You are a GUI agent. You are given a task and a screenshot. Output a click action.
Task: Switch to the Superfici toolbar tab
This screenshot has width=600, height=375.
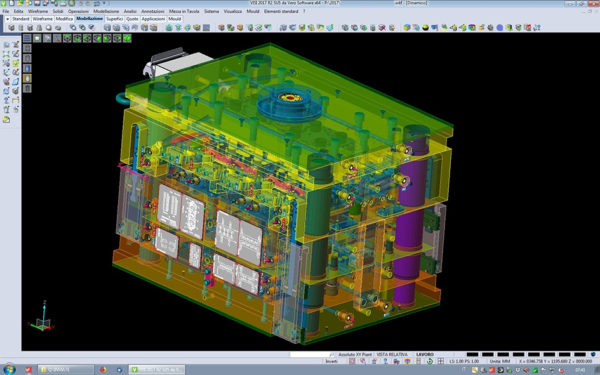coord(114,19)
